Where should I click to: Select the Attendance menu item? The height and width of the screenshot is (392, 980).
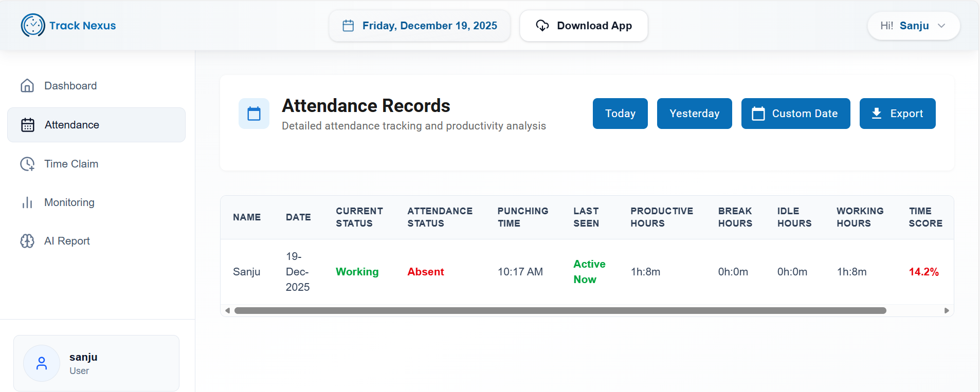[96, 125]
